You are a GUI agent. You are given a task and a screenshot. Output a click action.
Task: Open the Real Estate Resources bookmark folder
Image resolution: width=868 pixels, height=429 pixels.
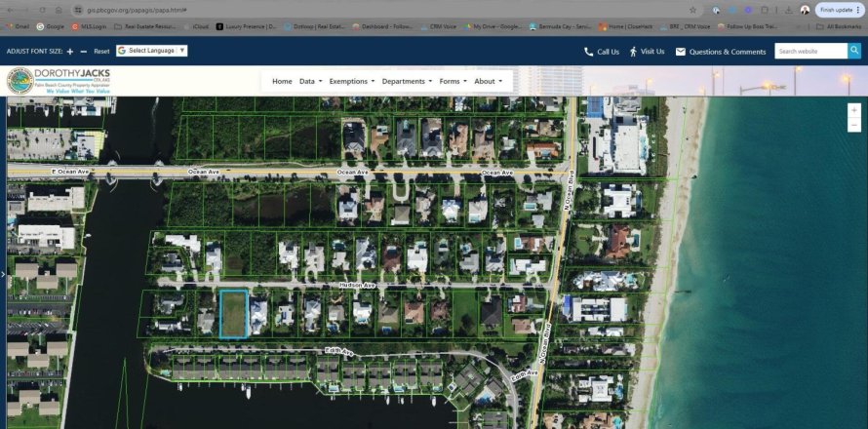145,26
